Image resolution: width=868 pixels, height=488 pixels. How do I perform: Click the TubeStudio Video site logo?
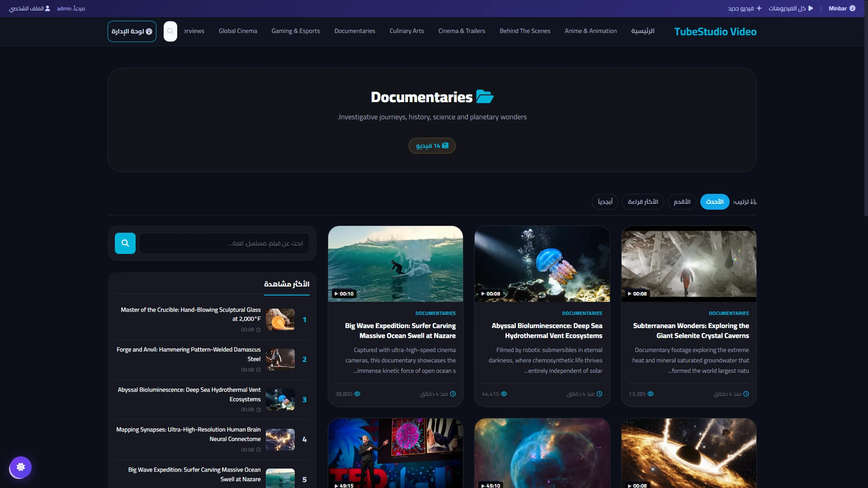click(x=715, y=32)
